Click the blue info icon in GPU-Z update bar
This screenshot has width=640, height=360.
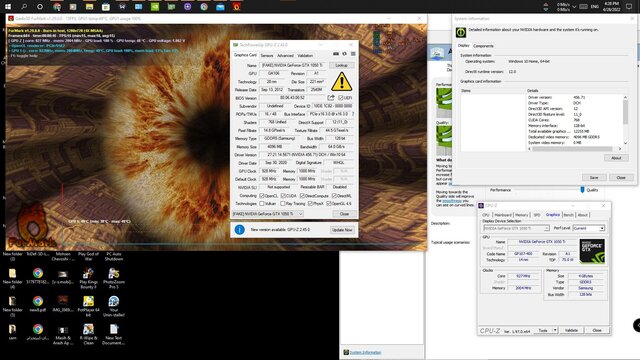click(240, 230)
